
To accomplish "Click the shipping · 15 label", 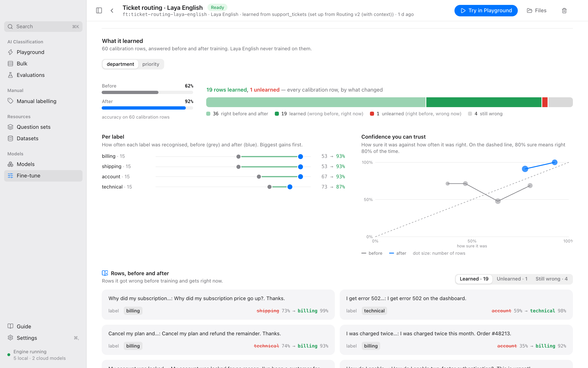I will [x=116, y=166].
